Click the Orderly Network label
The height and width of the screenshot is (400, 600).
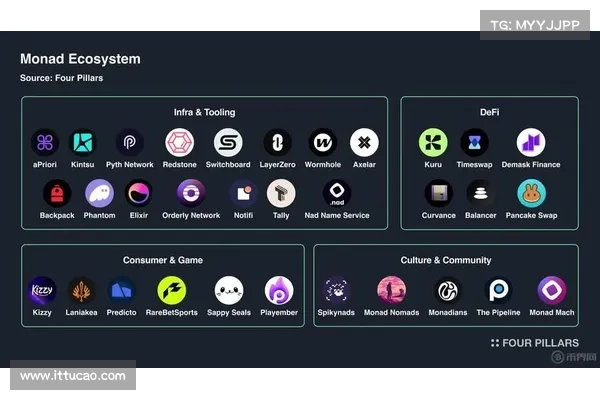click(x=191, y=216)
